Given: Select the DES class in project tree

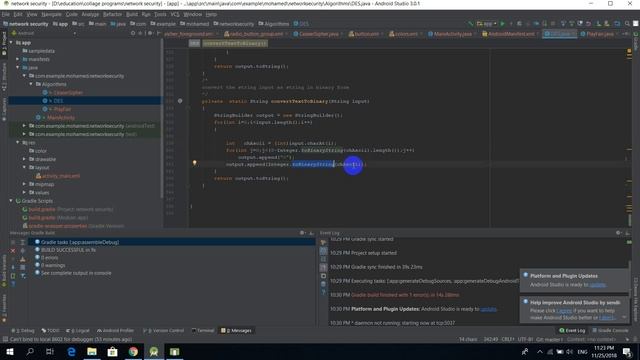Looking at the screenshot, I should [58, 100].
